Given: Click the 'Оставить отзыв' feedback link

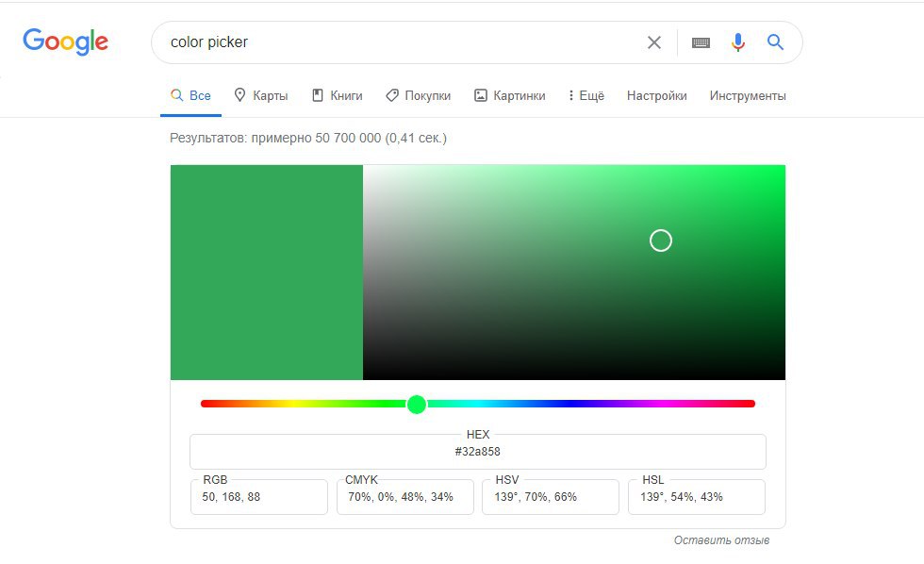Looking at the screenshot, I should [x=721, y=540].
